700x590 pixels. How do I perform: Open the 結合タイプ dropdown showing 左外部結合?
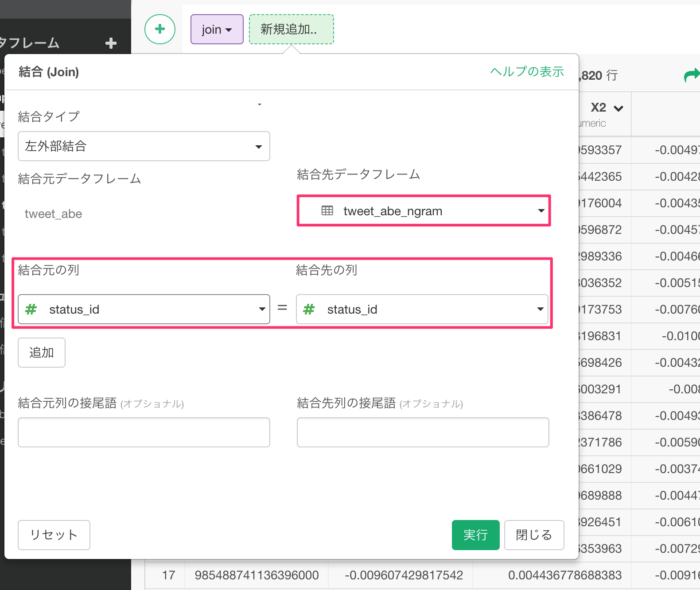(144, 146)
